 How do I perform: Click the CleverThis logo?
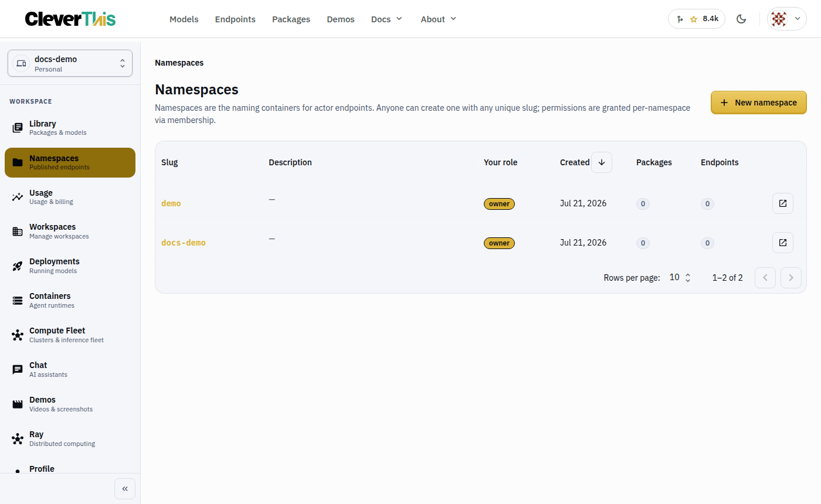point(70,19)
